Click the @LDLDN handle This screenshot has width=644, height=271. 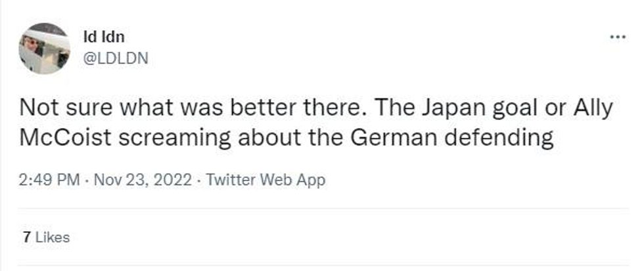point(116,58)
